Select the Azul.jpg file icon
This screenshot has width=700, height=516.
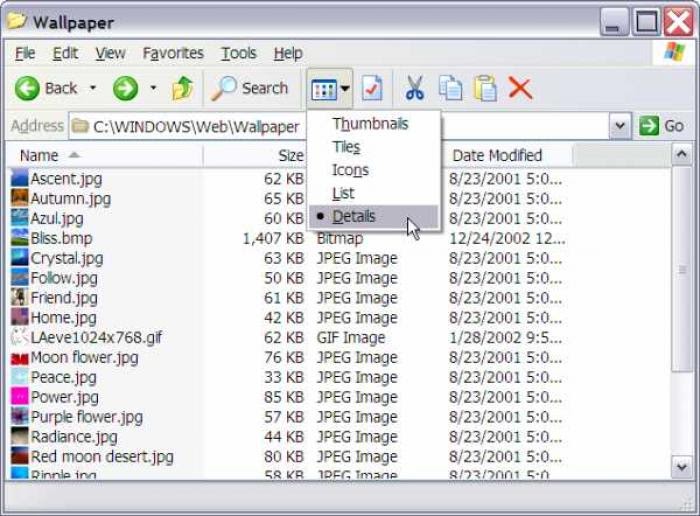coord(19,218)
